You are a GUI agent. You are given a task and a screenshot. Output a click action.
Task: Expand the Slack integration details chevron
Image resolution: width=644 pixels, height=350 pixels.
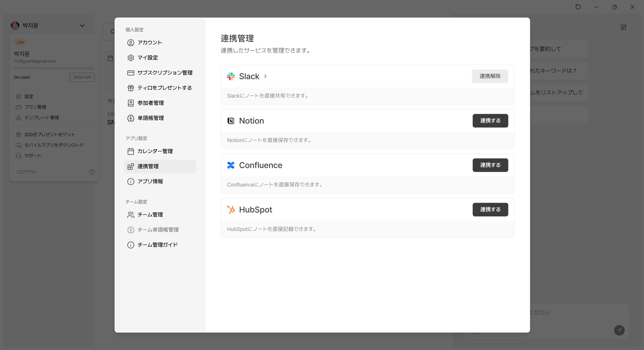coord(265,76)
